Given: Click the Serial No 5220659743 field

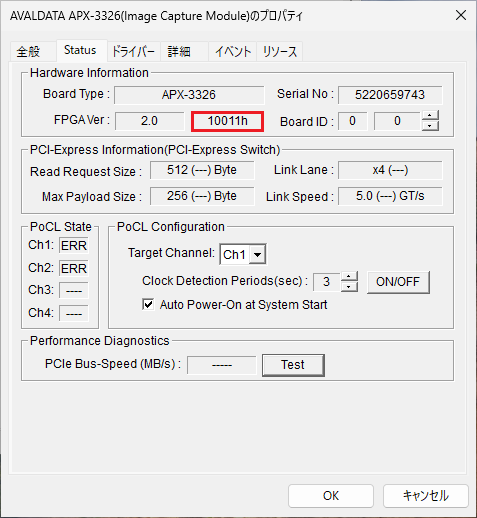Looking at the screenshot, I should (390, 95).
